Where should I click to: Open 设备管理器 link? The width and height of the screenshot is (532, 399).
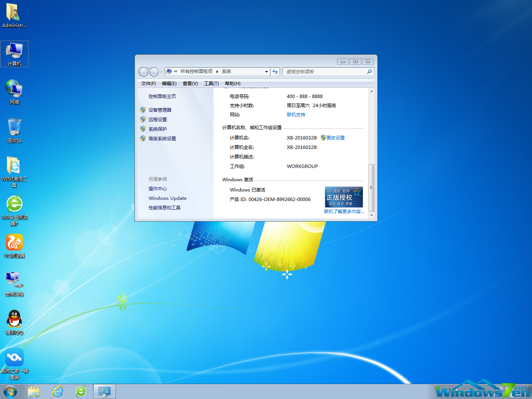(160, 110)
